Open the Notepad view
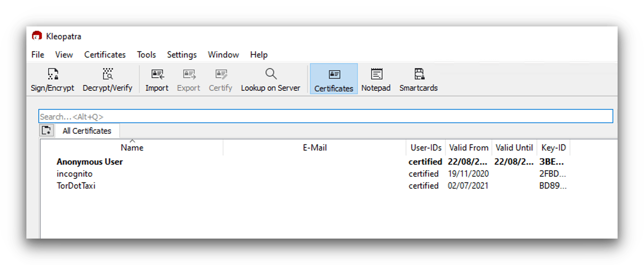 point(376,80)
